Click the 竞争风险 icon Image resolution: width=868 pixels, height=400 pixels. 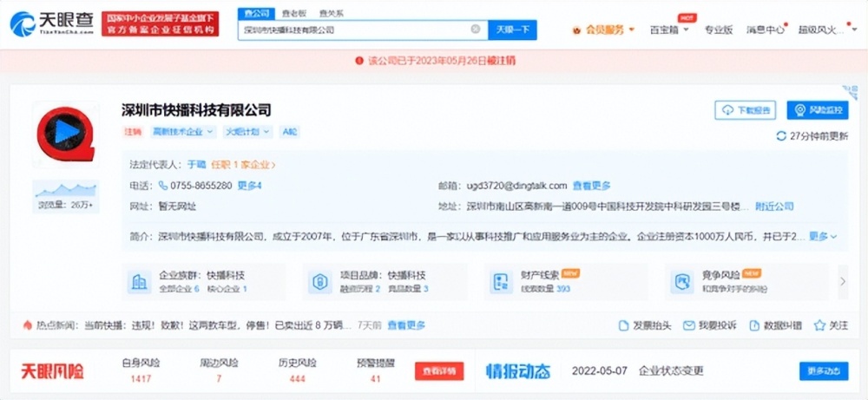[x=682, y=282]
